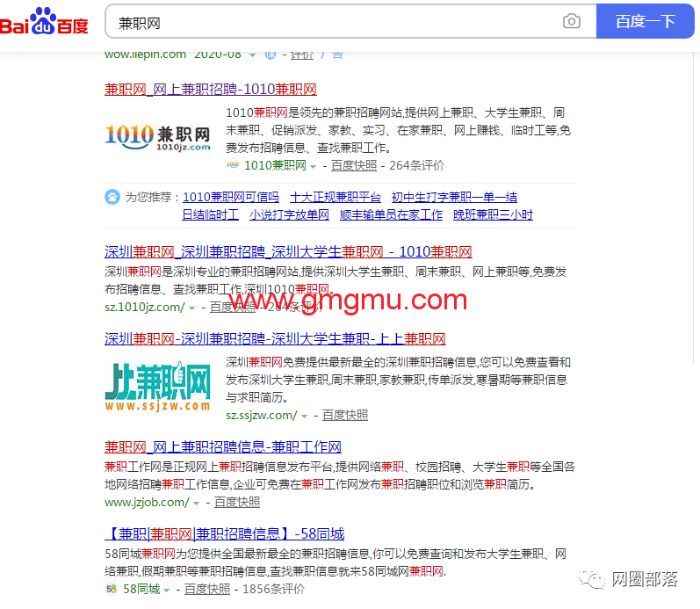Viewport: 700px width, 609px height.
Task: Open the 58同城 兼职招聘信息 result title
Action: click(224, 533)
